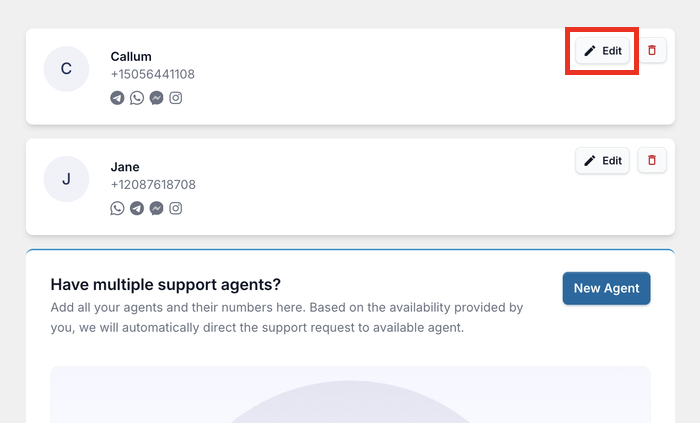Click Jane's Telegram icon

(137, 208)
